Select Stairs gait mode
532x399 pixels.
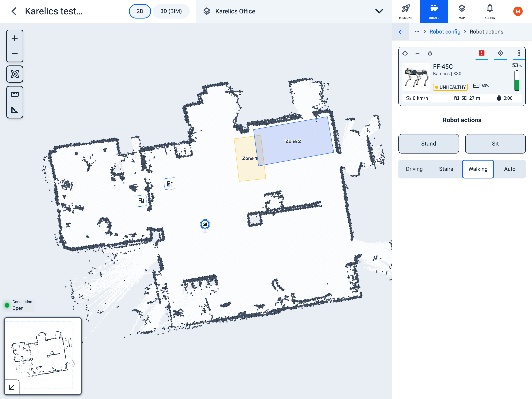[446, 169]
